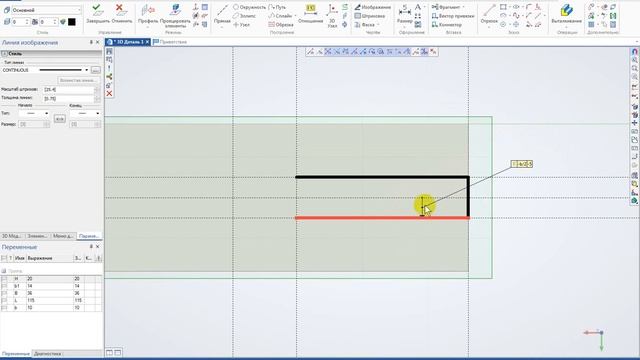This screenshot has height=360, width=640.
Task: Click green tree-structure icon in side toolbar
Action: pos(109,77)
